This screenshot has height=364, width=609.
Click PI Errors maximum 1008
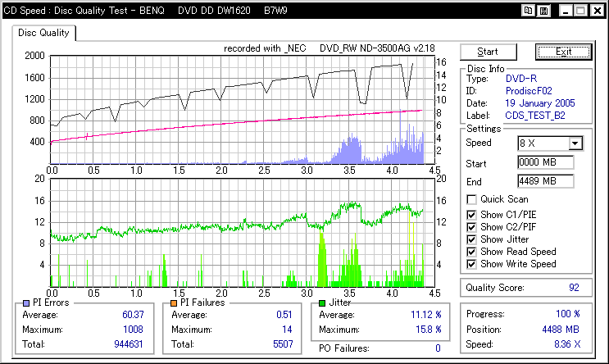[x=134, y=330]
